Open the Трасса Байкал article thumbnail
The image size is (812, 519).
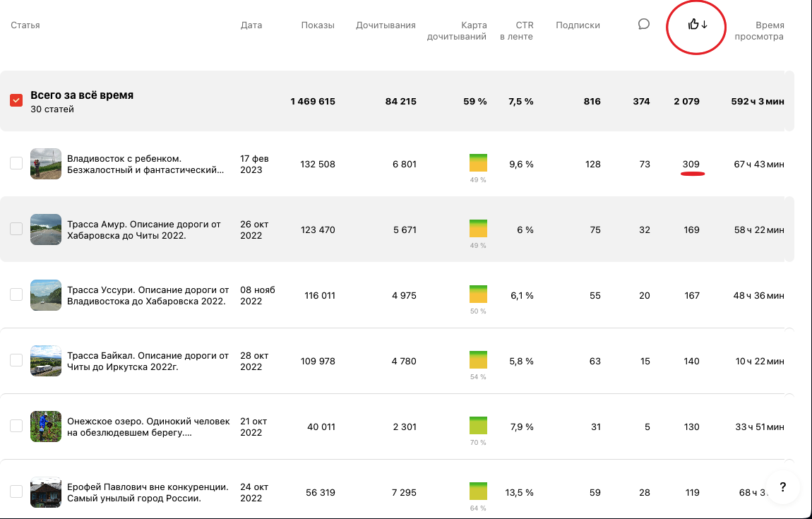pos(46,361)
